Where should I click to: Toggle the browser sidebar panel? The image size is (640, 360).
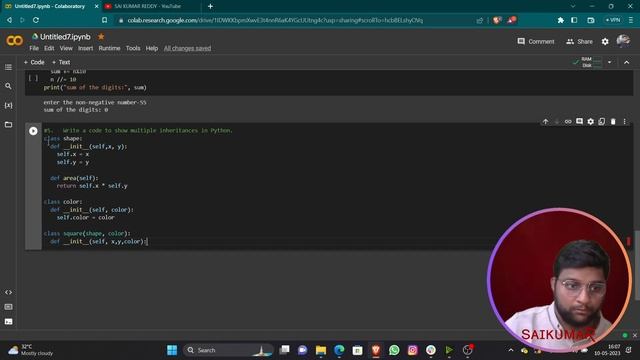click(574, 20)
